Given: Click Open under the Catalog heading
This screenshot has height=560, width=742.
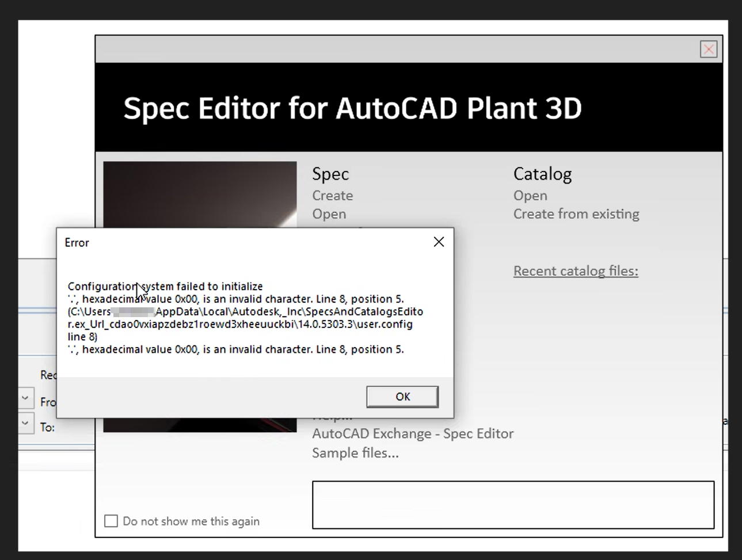Looking at the screenshot, I should coord(530,196).
